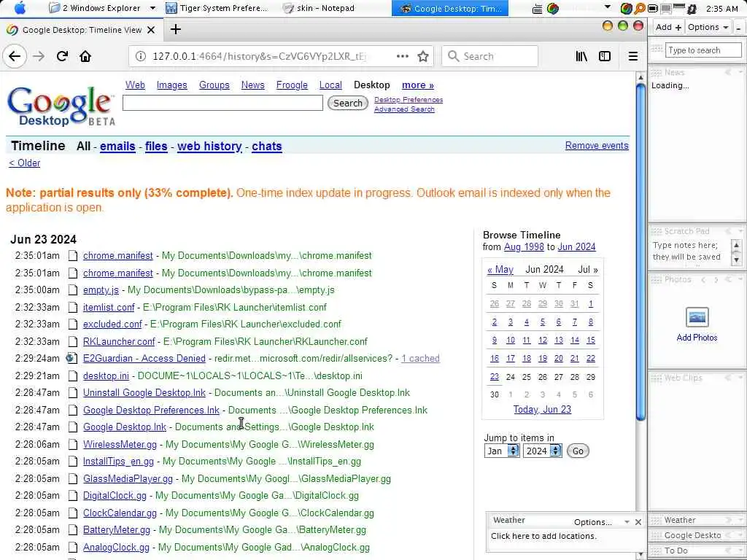Bookmark this page with the star icon
747x560 pixels.
tap(422, 56)
